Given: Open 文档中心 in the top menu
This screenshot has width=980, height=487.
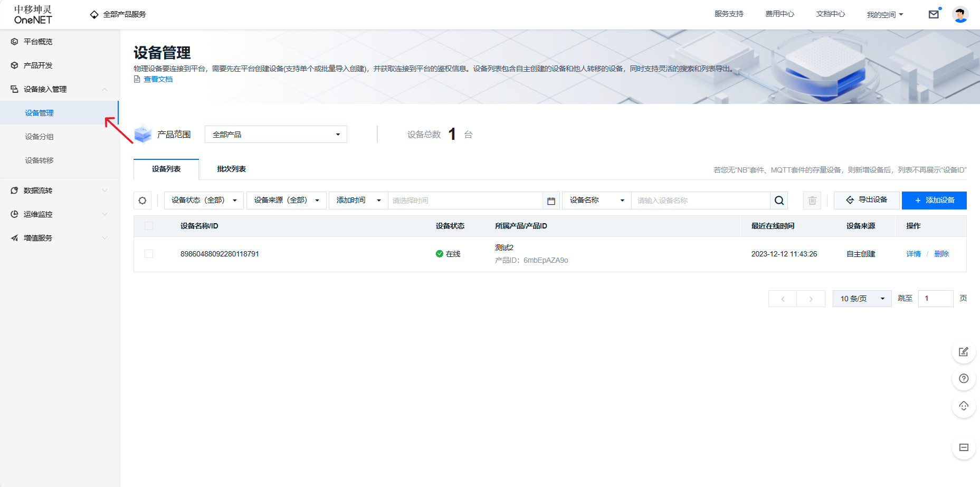Looking at the screenshot, I should point(830,14).
